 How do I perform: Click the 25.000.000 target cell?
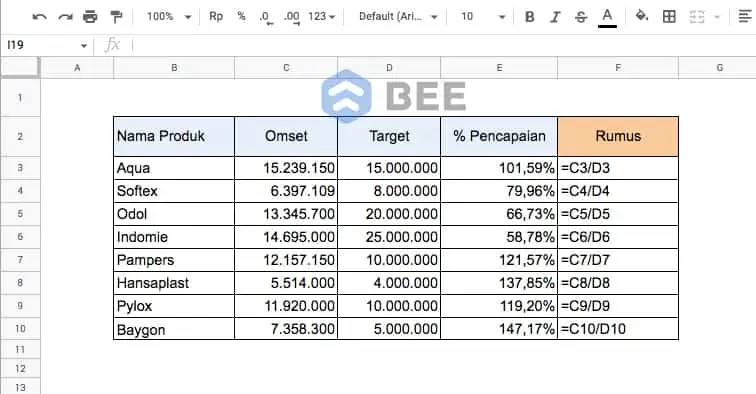pyautogui.click(x=389, y=237)
